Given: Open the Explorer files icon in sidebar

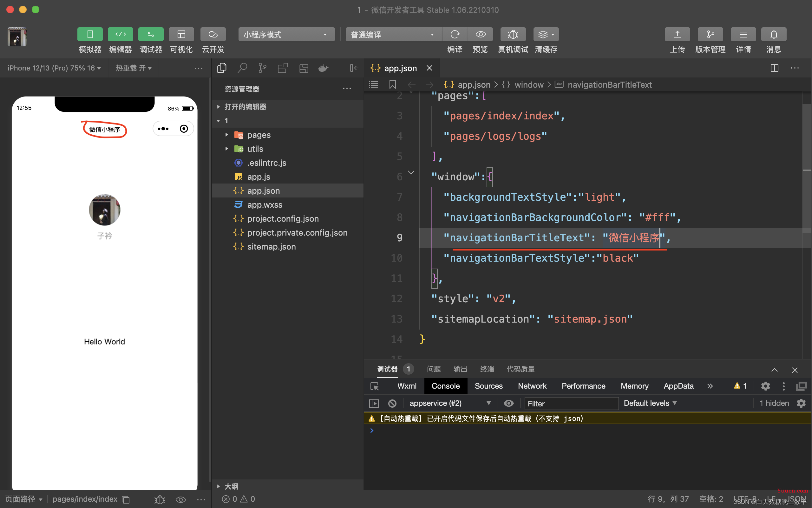Looking at the screenshot, I should (x=222, y=68).
